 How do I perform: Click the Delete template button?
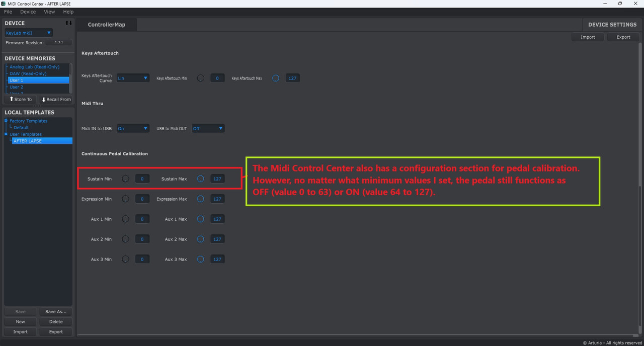[x=56, y=321]
